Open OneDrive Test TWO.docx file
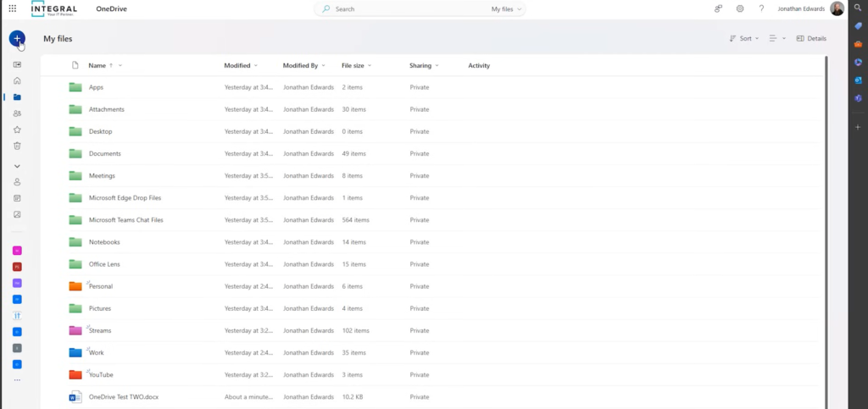This screenshot has height=409, width=868. tap(124, 397)
